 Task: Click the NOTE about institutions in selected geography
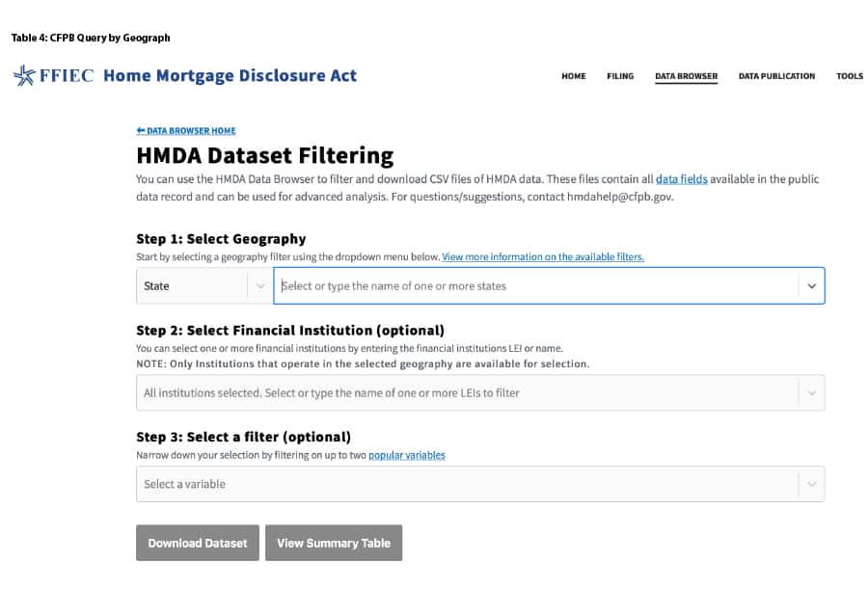[x=363, y=363]
